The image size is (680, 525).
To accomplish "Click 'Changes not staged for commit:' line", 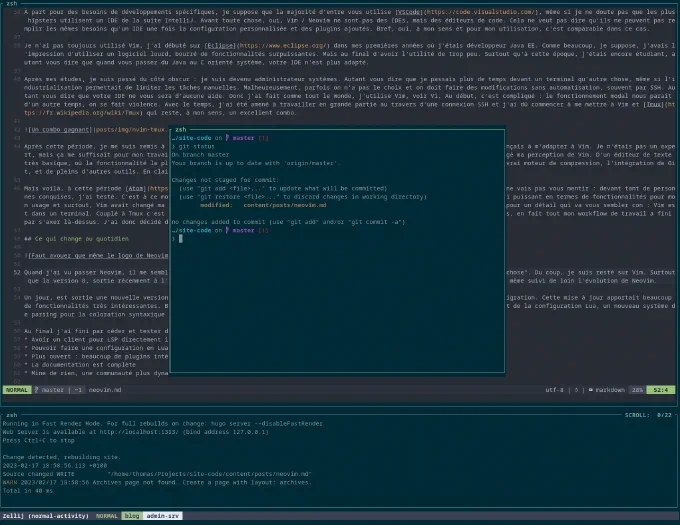I will pyautogui.click(x=225, y=180).
